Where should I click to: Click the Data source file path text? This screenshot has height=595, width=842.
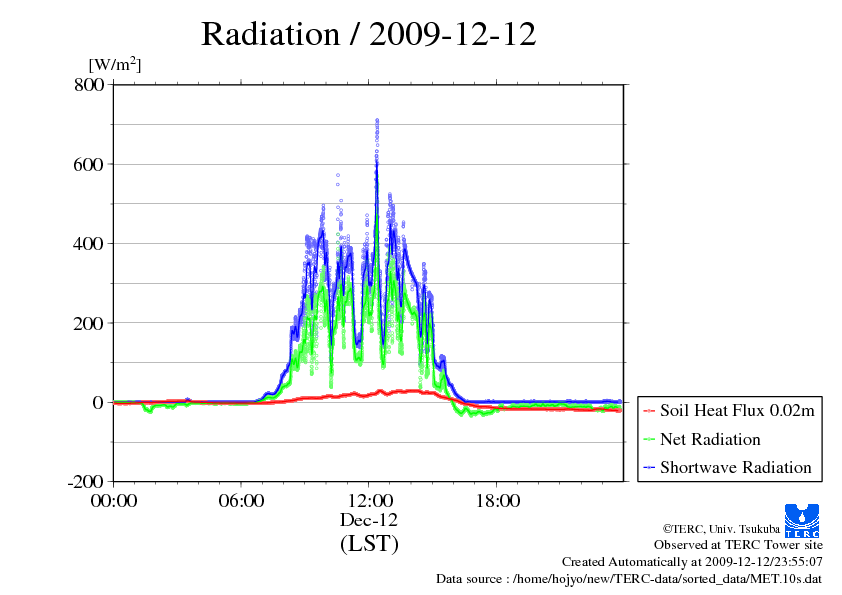pyautogui.click(x=629, y=579)
